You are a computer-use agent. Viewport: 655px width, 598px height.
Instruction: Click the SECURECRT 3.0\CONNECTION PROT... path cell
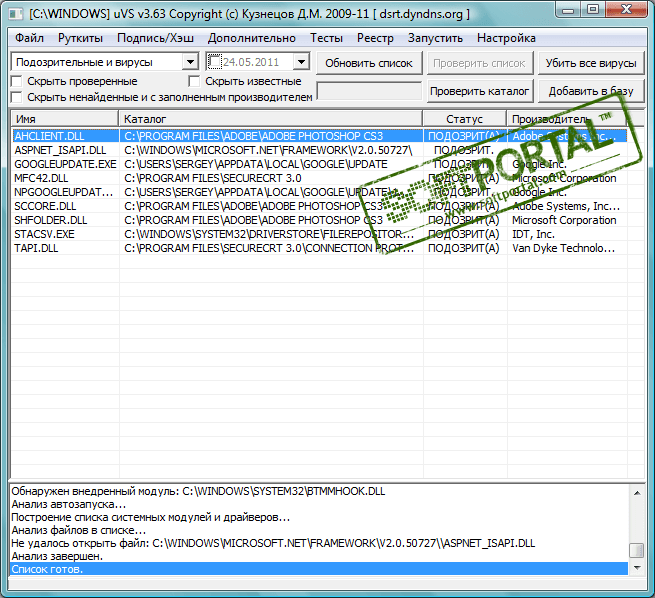point(271,248)
